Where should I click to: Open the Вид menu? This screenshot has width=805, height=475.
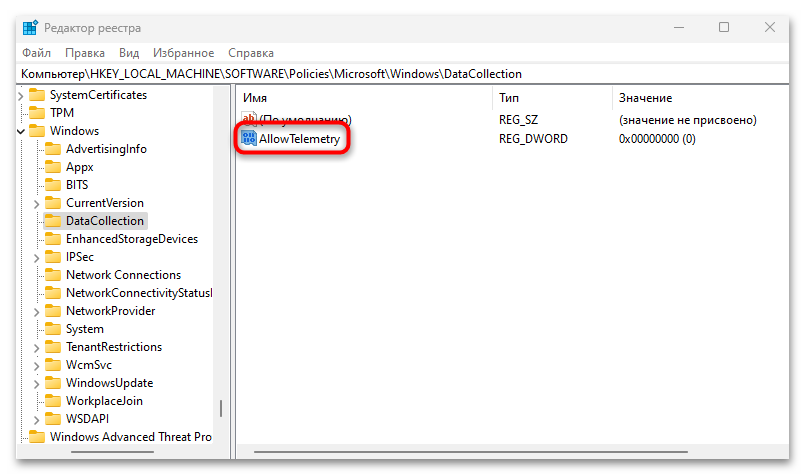(129, 53)
